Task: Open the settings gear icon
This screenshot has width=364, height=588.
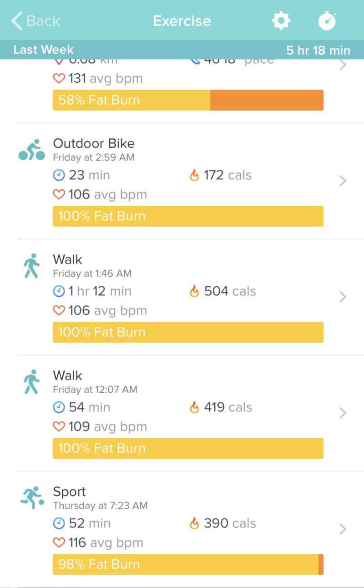Action: click(281, 21)
